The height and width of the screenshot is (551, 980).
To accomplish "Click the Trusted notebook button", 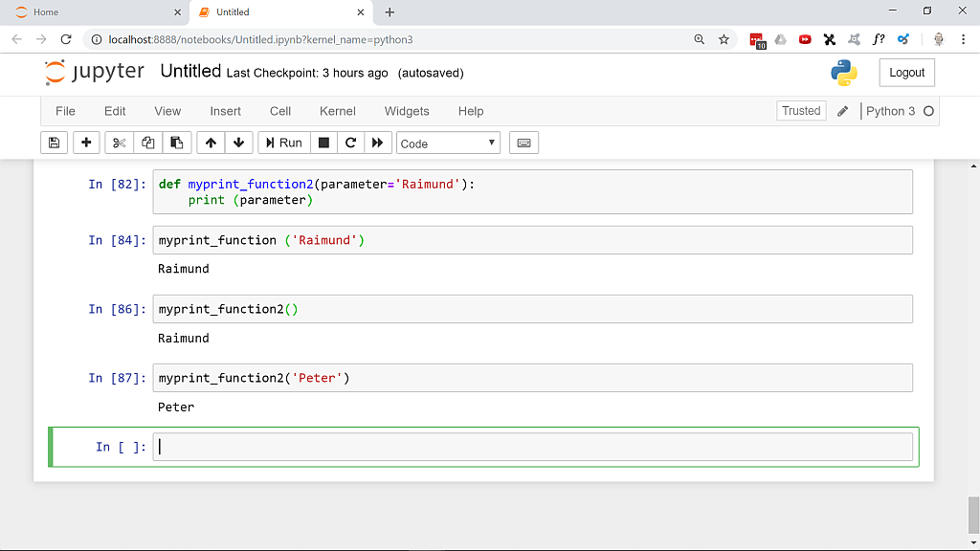I will point(801,111).
